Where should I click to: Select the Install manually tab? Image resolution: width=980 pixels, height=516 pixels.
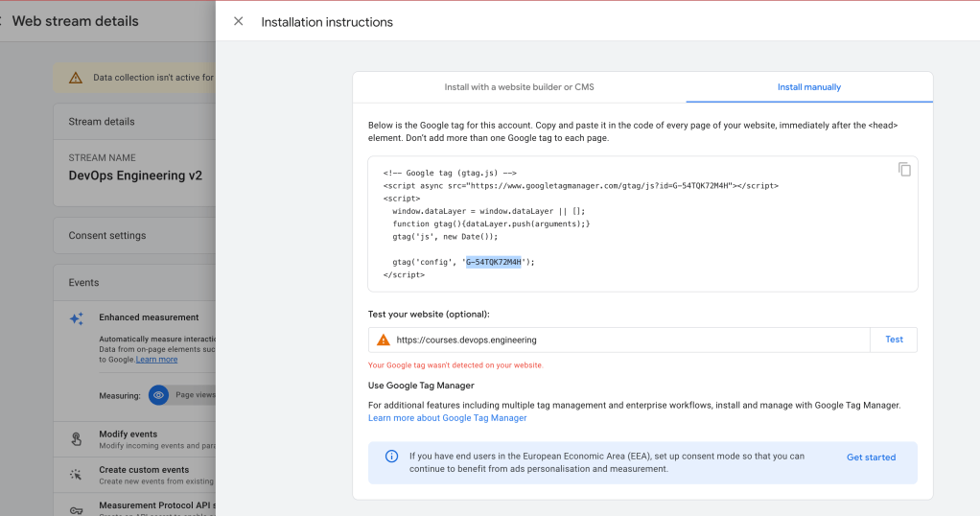click(808, 87)
